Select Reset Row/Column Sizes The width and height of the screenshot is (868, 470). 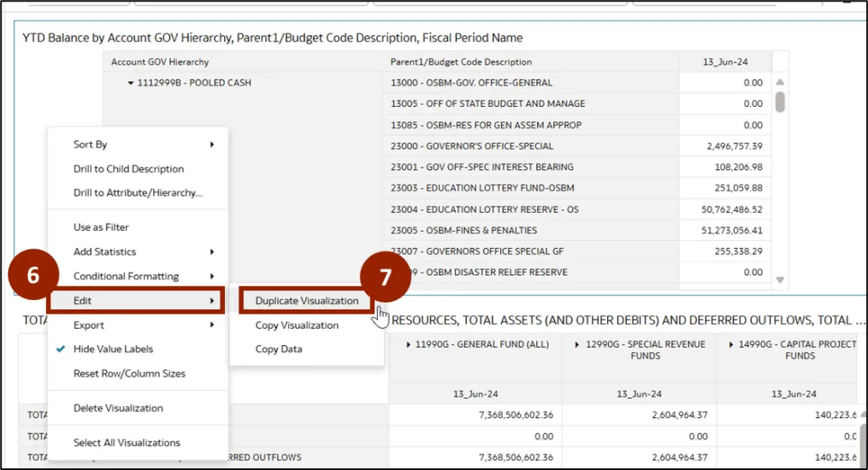(129, 373)
